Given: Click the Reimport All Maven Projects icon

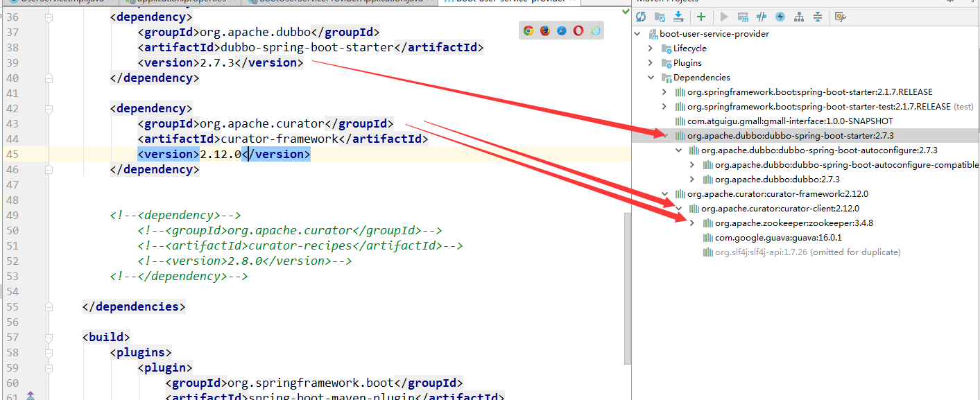Looking at the screenshot, I should [641, 17].
